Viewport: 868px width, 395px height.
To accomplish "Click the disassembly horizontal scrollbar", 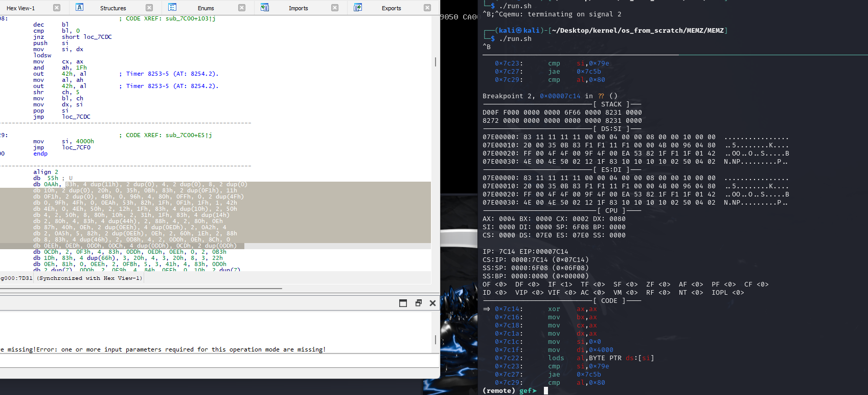I will tap(141, 289).
